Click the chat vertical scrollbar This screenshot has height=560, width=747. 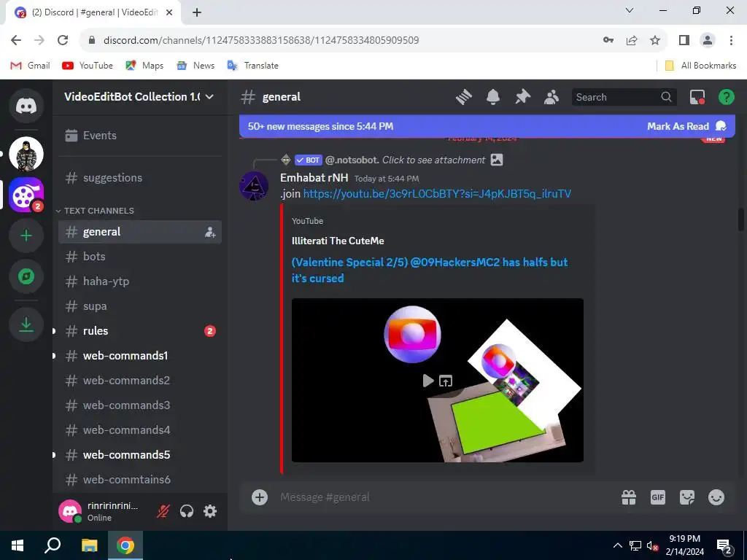coord(741,219)
